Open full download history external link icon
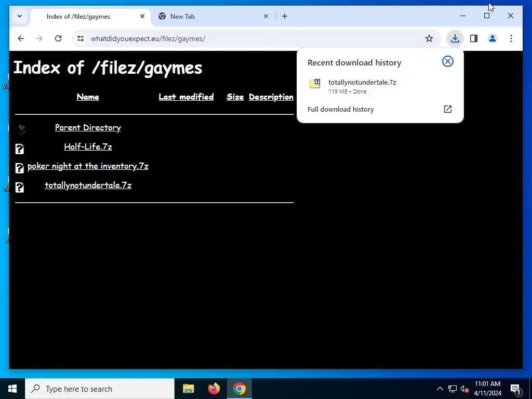This screenshot has width=532, height=399. click(x=447, y=109)
